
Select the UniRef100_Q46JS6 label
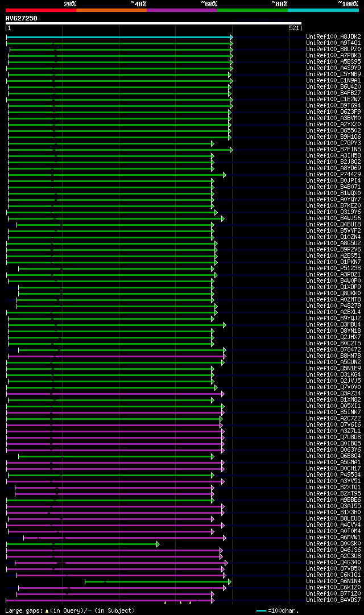(x=333, y=550)
